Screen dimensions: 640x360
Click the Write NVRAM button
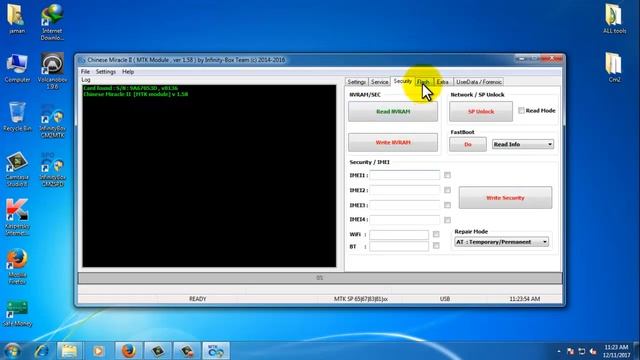coord(393,142)
